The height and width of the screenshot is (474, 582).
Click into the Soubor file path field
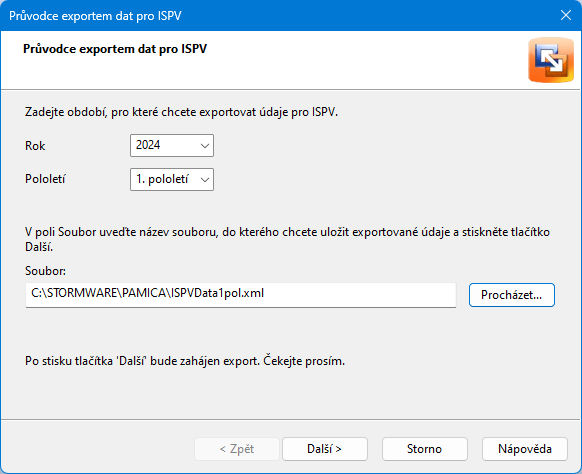[241, 295]
